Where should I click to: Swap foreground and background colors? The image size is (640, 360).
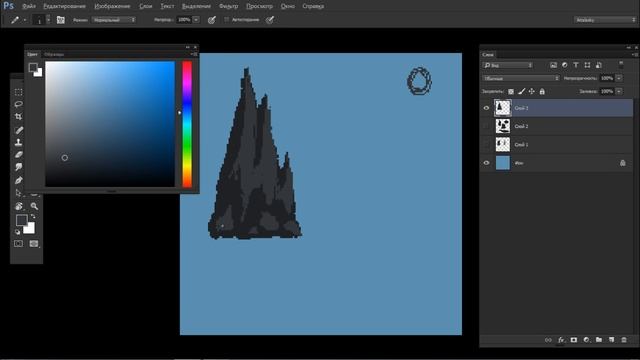point(33,216)
